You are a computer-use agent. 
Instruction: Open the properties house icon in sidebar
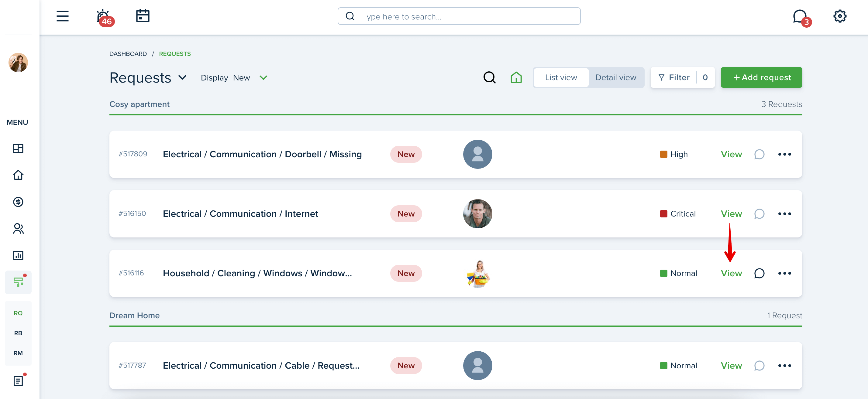(x=18, y=175)
